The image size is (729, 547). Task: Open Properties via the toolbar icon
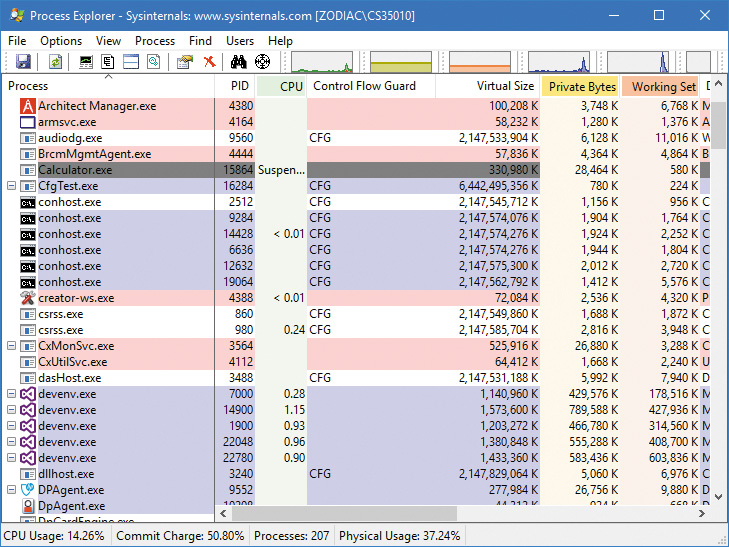[x=184, y=62]
